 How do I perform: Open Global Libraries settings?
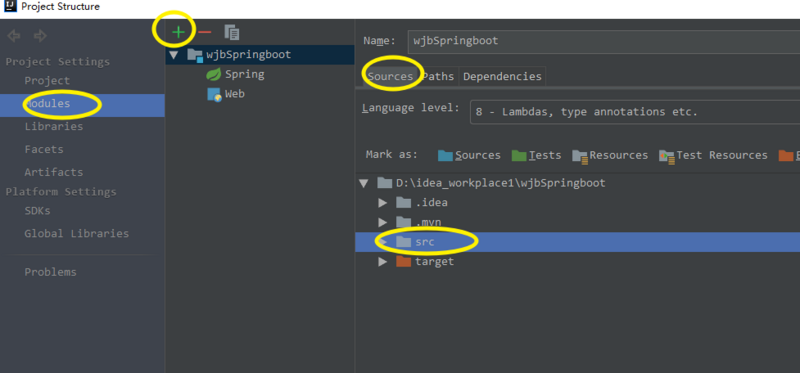77,234
